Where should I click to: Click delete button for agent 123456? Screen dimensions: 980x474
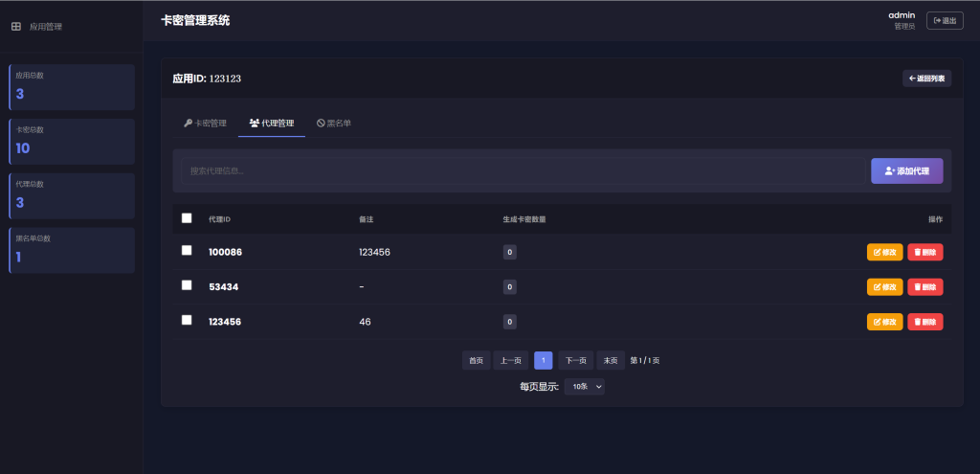tap(924, 322)
